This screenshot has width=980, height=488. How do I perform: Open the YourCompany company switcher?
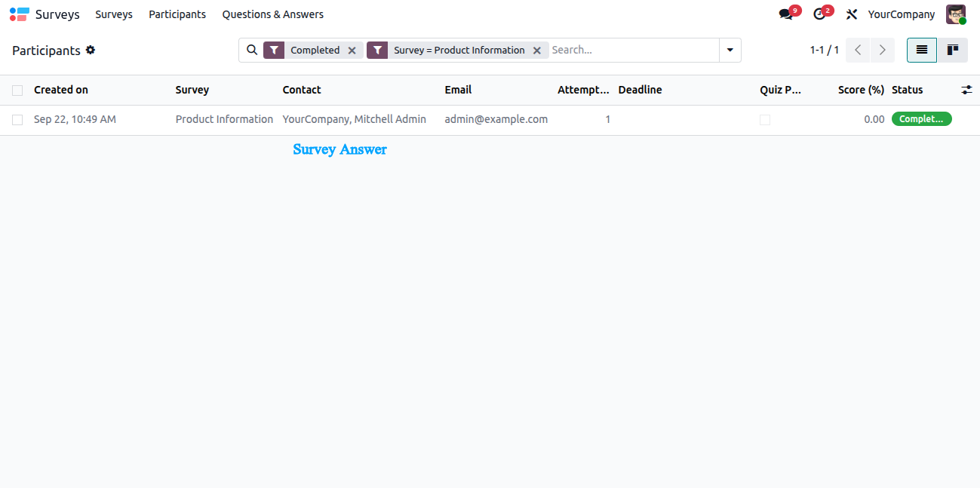pyautogui.click(x=902, y=14)
